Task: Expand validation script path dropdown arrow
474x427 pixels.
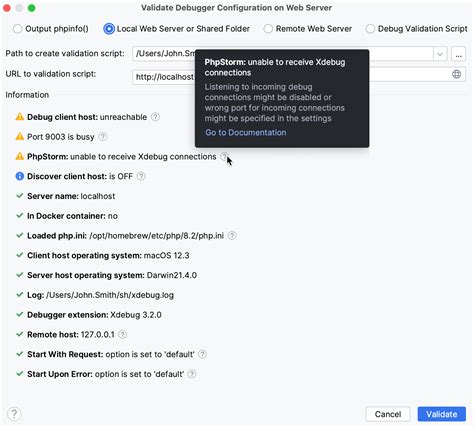Action: [440, 54]
